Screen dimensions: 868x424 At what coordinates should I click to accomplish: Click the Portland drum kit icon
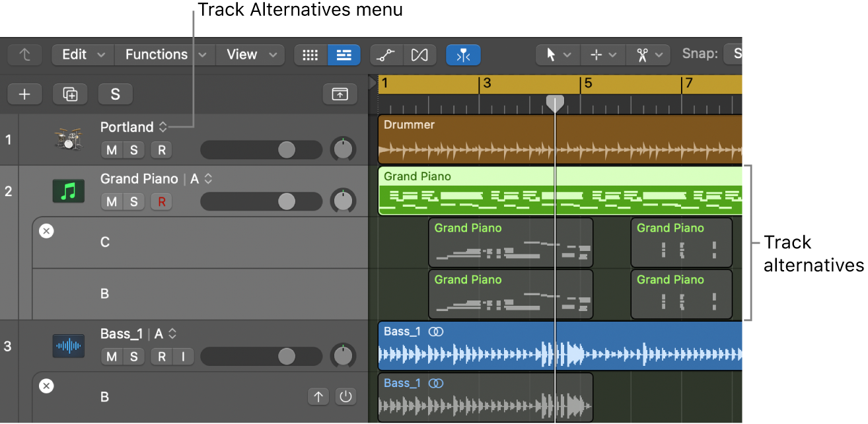[x=69, y=139]
